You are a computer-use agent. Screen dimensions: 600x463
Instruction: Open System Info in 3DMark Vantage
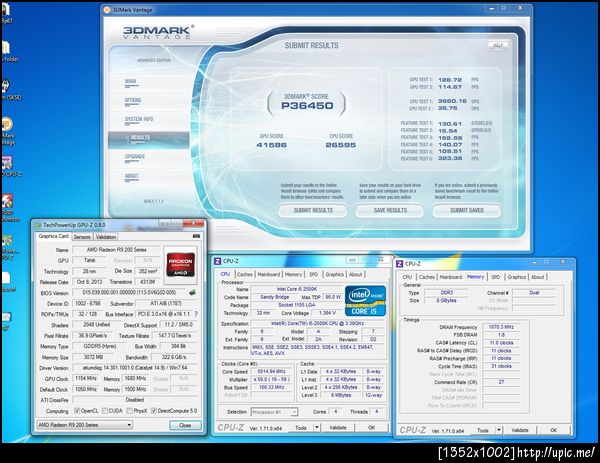[139, 119]
